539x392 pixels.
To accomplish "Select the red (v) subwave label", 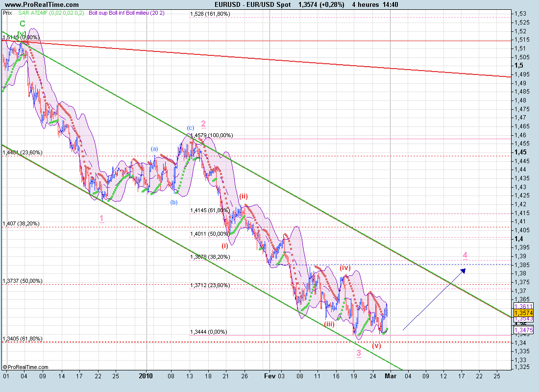I will [376, 345].
